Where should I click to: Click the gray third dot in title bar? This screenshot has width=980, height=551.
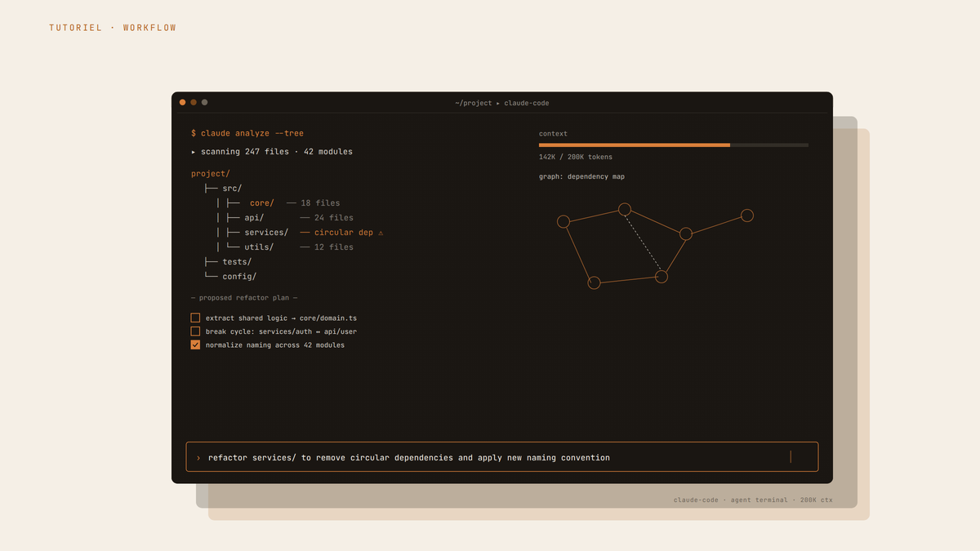pos(204,102)
